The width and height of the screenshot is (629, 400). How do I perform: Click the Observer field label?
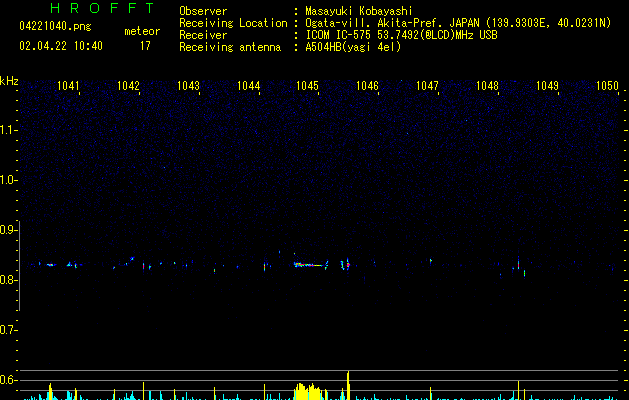203,11
